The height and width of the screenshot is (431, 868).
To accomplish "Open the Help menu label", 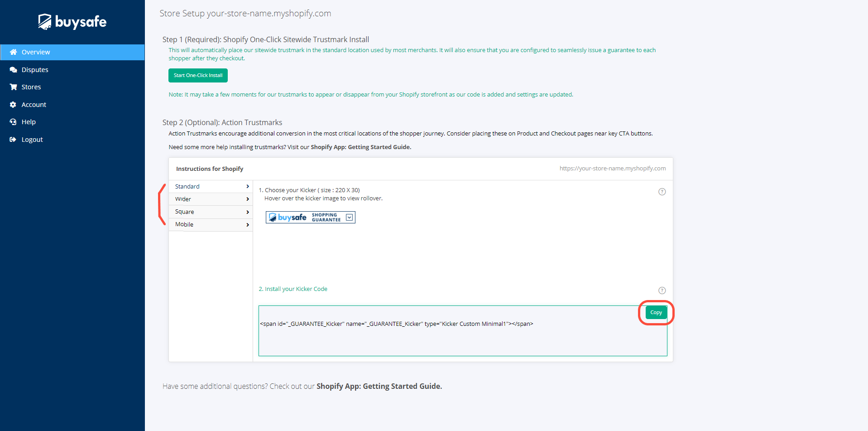I will point(29,122).
